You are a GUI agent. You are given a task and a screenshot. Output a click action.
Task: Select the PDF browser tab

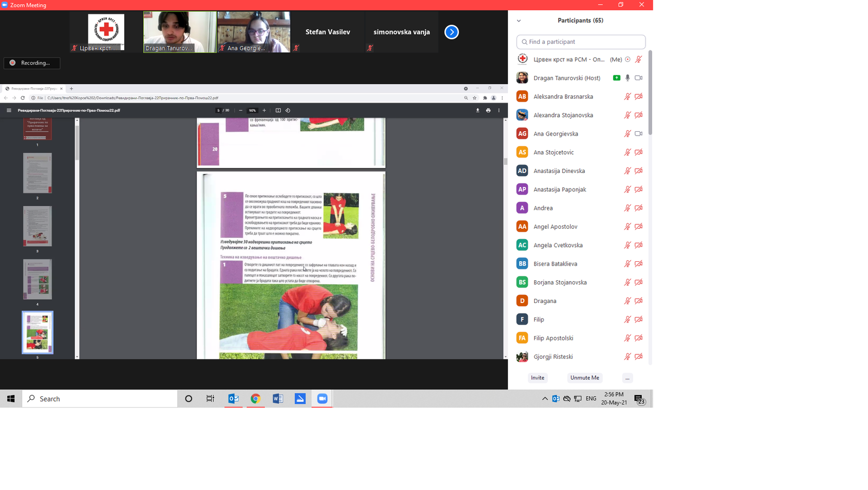point(34,88)
